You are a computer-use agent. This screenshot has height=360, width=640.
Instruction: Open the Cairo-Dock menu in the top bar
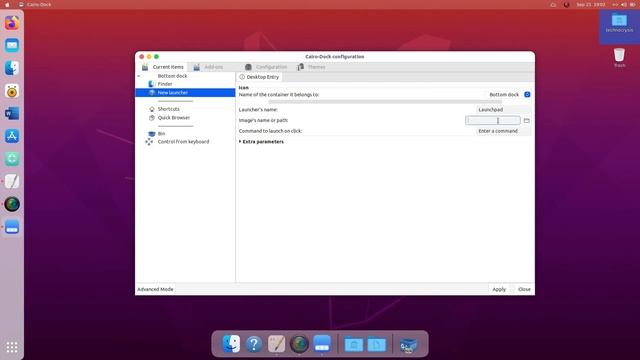point(36,4)
